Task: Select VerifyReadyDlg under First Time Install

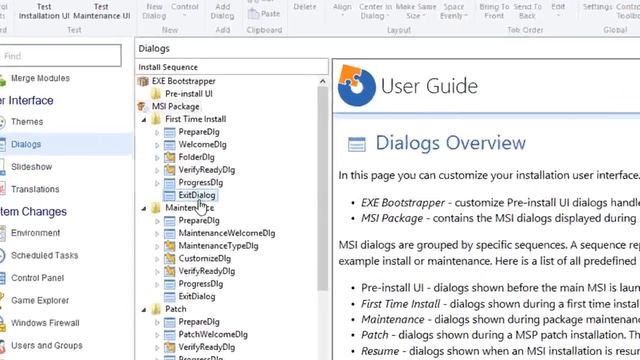Action: pyautogui.click(x=207, y=169)
